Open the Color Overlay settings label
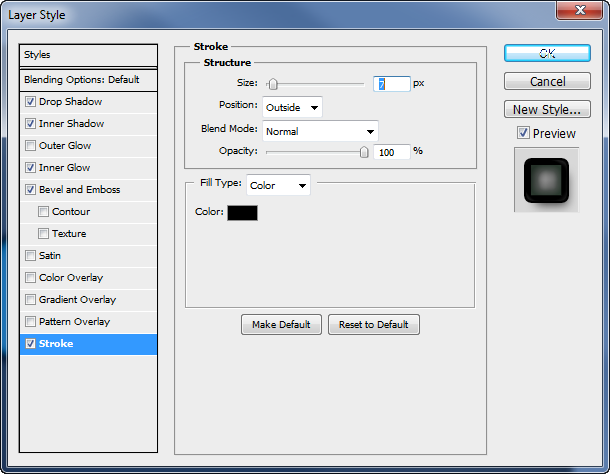Image resolution: width=610 pixels, height=474 pixels. (71, 278)
